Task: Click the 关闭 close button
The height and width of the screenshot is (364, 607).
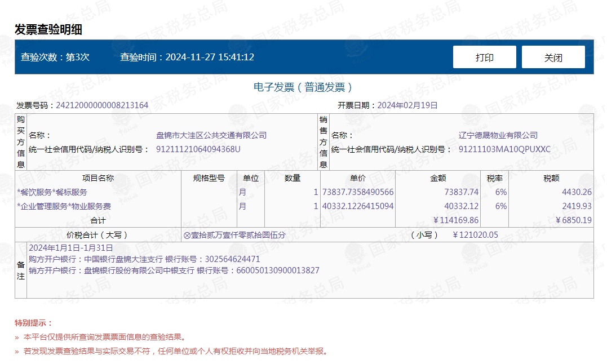Action: [x=553, y=57]
